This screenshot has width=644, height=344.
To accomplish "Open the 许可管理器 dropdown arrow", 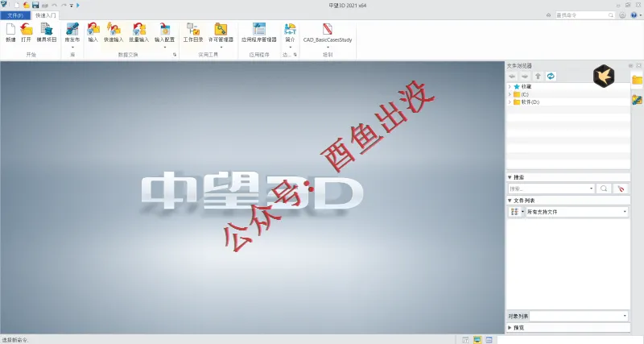I will click(x=221, y=48).
